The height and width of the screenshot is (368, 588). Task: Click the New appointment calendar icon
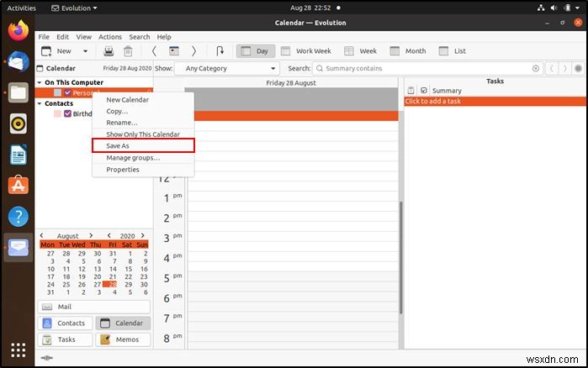pos(46,51)
